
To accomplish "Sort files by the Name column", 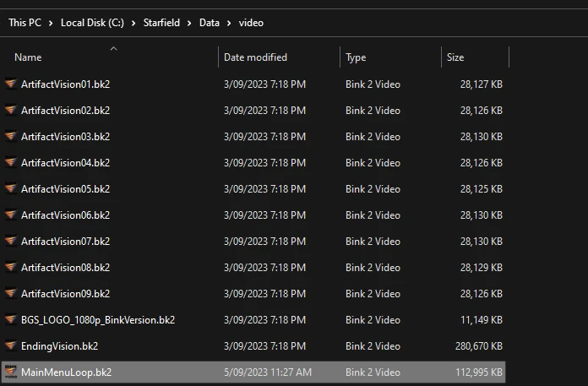I will click(28, 57).
